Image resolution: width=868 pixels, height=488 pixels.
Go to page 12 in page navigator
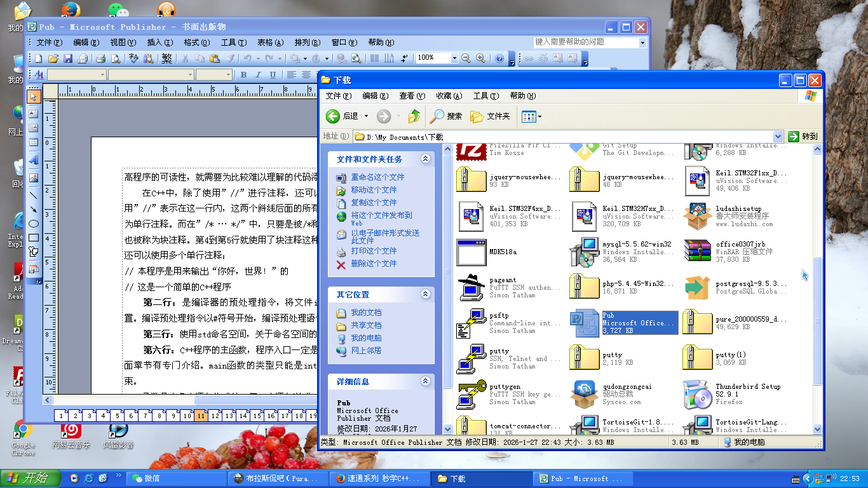[x=215, y=416]
